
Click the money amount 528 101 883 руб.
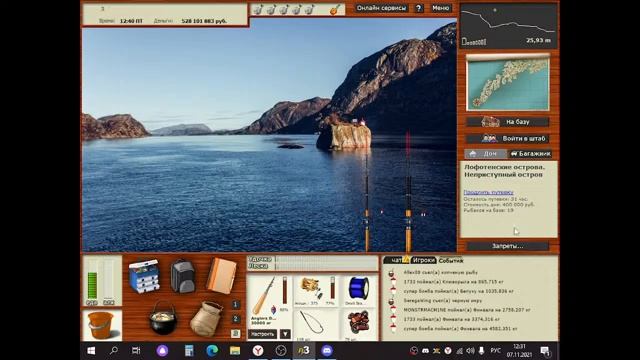tap(204, 21)
